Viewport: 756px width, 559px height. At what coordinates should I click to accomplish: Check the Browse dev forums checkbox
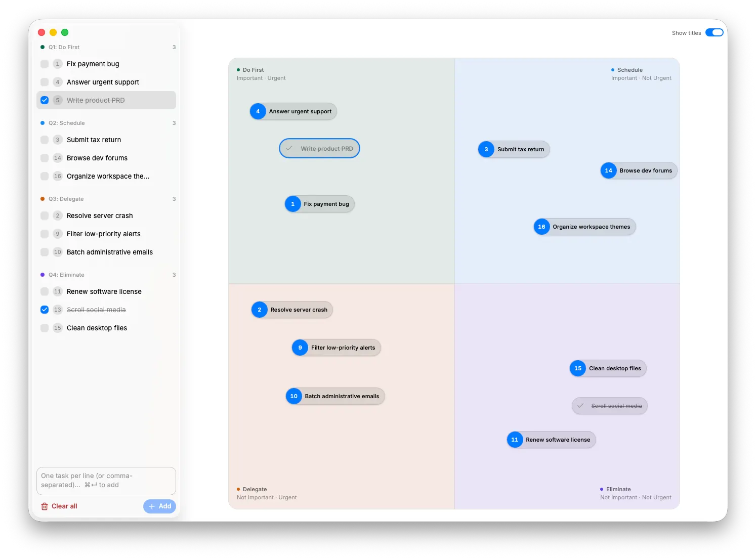[x=45, y=158]
